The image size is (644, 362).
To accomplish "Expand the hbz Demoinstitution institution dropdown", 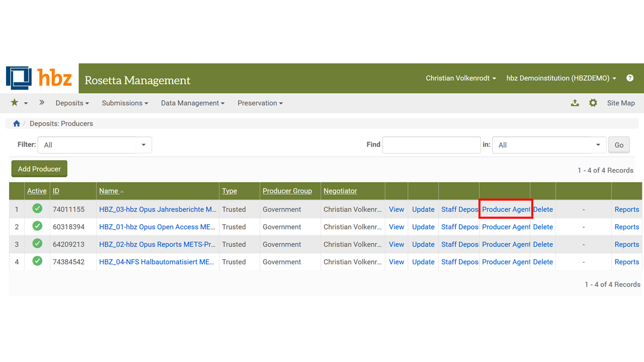I will [x=561, y=78].
